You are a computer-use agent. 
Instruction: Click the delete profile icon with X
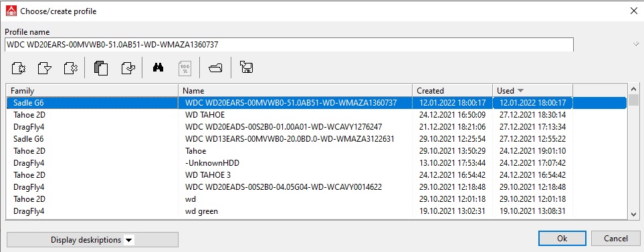71,68
